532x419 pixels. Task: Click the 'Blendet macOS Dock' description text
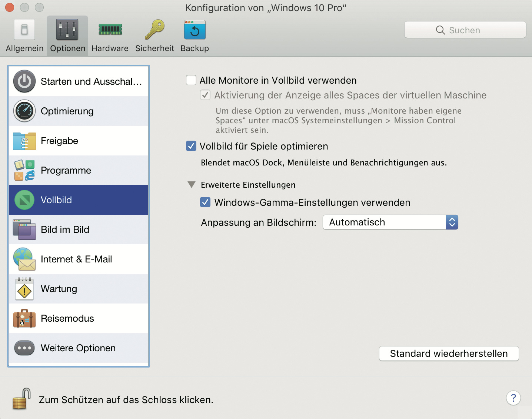[324, 163]
